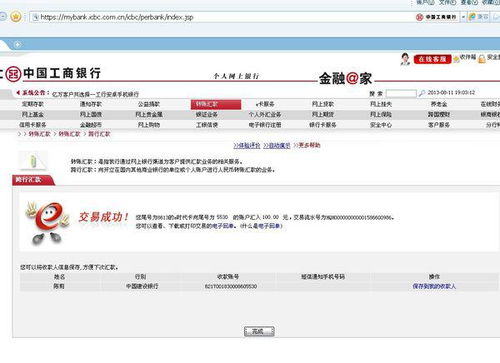The width and height of the screenshot is (500, 363).
Task: Open the 工银信使 menu item
Action: click(207, 125)
